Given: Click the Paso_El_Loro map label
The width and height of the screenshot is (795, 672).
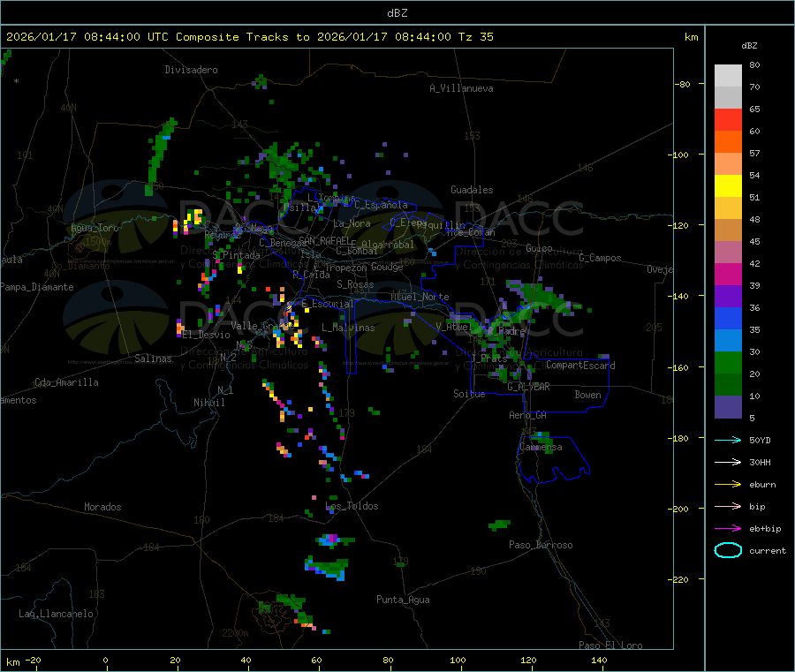Looking at the screenshot, I should [x=611, y=646].
